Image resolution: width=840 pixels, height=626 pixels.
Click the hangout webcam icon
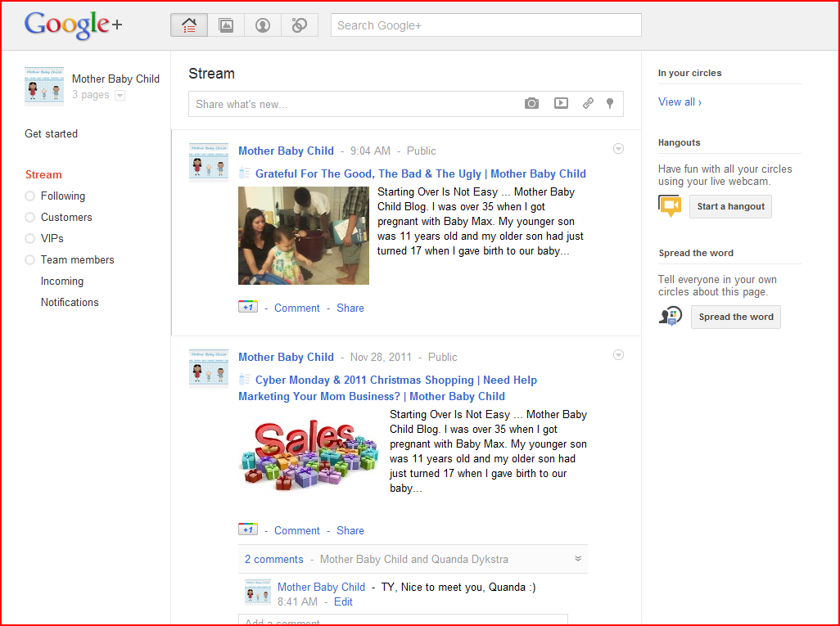point(671,206)
